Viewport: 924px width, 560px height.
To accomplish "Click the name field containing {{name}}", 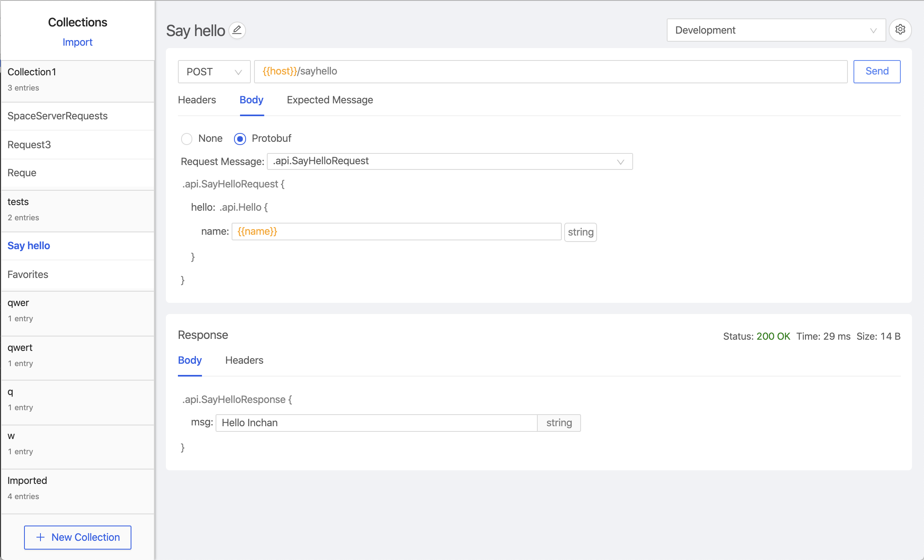I will [396, 232].
